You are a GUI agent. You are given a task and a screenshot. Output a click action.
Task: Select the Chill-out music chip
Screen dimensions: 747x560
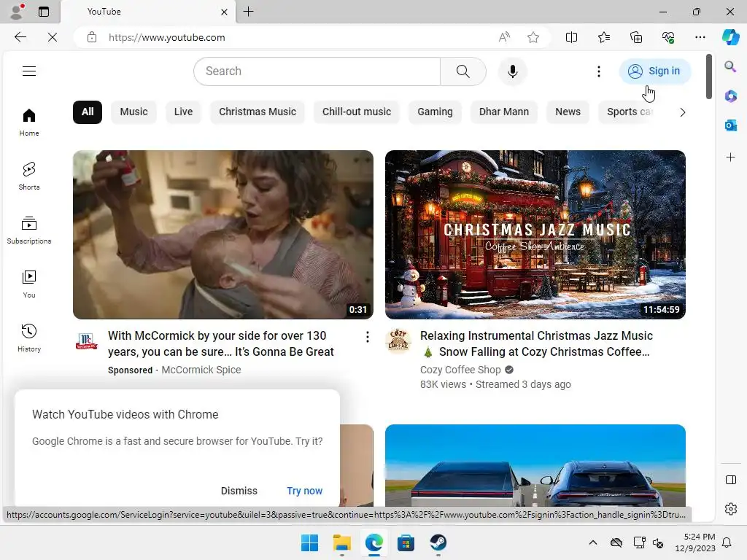356,112
